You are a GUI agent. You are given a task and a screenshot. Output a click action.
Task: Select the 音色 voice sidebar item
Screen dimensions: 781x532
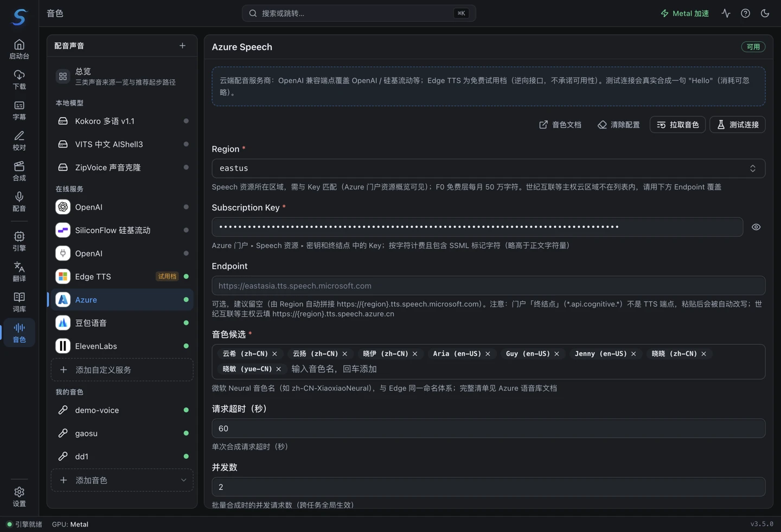[19, 332]
